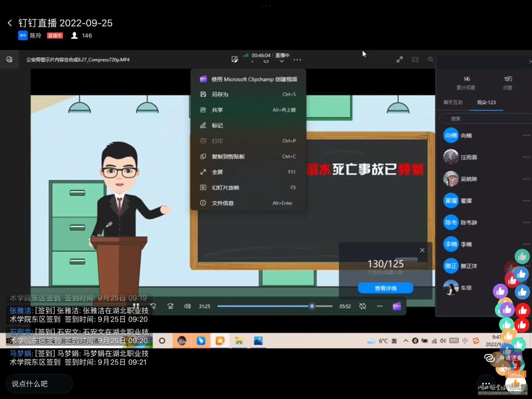Select 另存为 from the context menu
Image resolution: width=532 pixels, height=399 pixels.
point(220,95)
